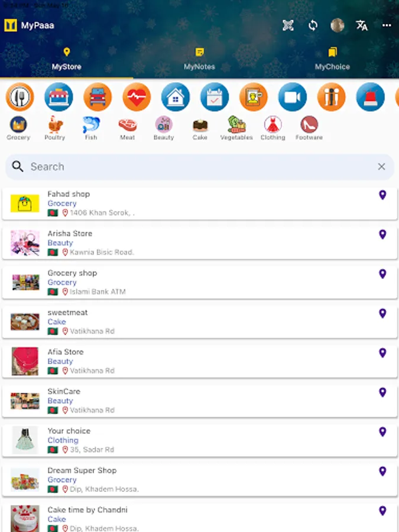Open the Arisha Store listing
Image resolution: width=399 pixels, height=532 pixels.
tap(200, 243)
